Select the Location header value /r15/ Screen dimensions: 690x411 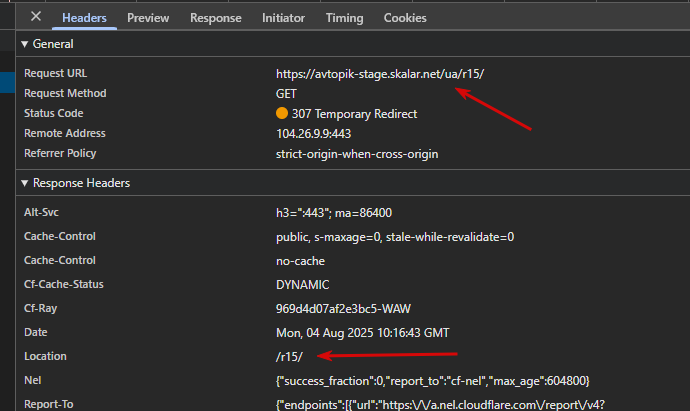[289, 356]
